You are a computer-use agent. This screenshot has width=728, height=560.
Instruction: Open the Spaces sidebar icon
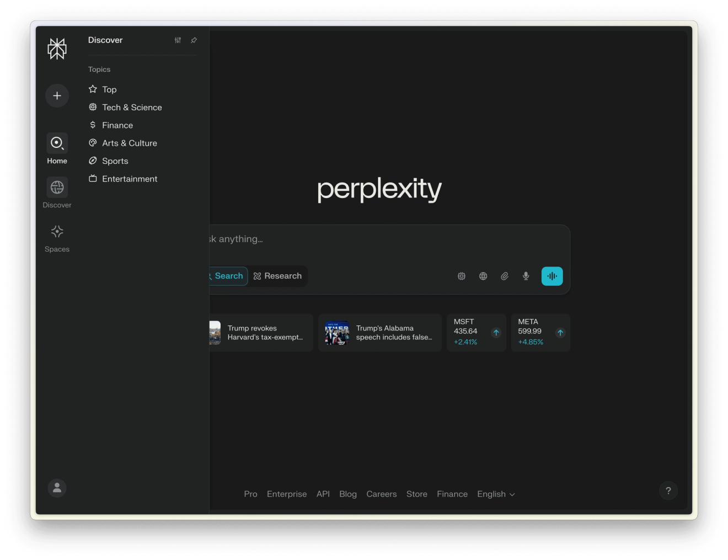point(57,231)
